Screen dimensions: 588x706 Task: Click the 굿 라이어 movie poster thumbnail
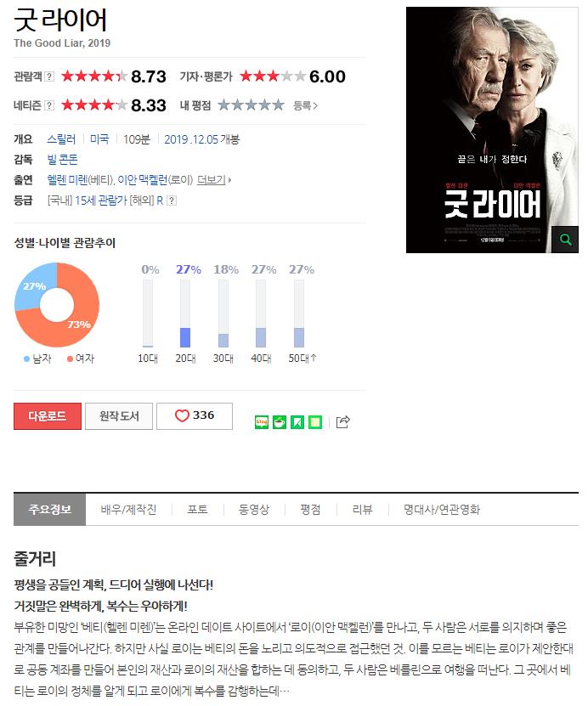(x=492, y=130)
